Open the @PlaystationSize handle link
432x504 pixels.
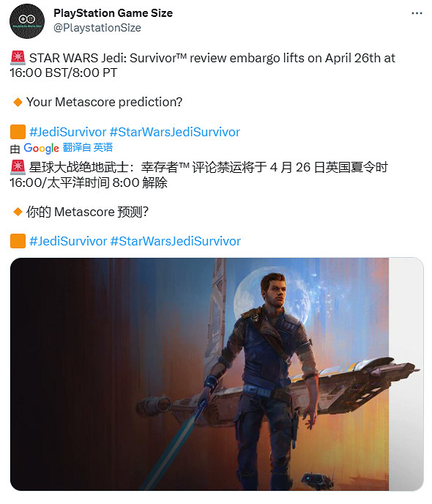(97, 28)
